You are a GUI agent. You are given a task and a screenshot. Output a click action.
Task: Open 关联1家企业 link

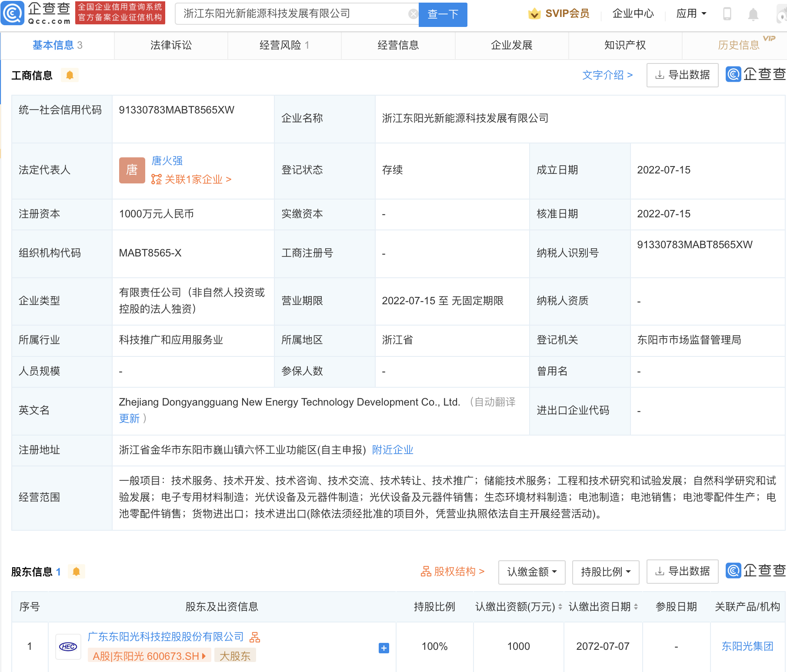(198, 180)
